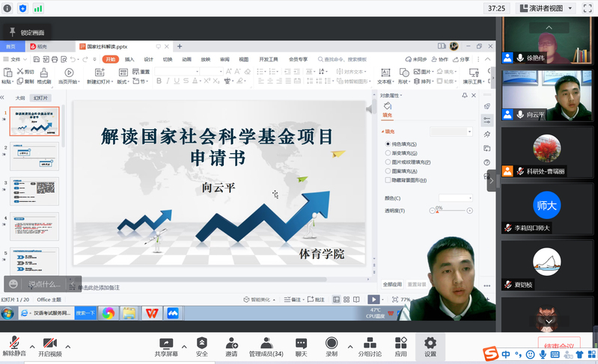598x364 pixels.
Task: Switch to slide sorter grid view
Action: click(x=347, y=300)
